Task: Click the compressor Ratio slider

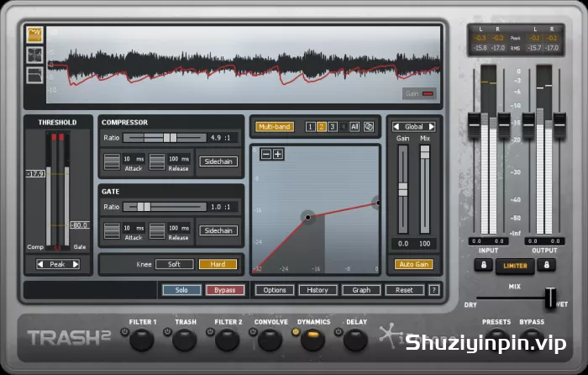Action: pyautogui.click(x=165, y=138)
